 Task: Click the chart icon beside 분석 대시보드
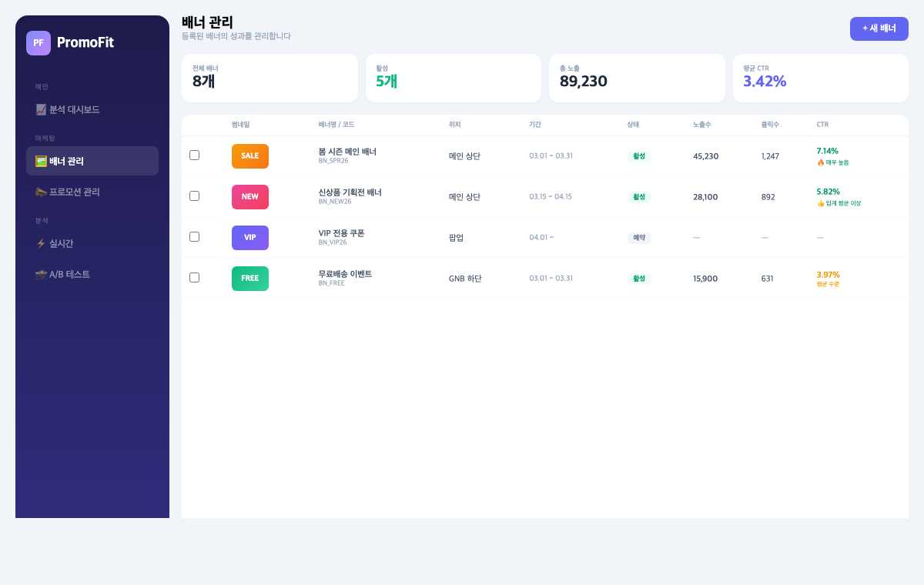click(41, 109)
